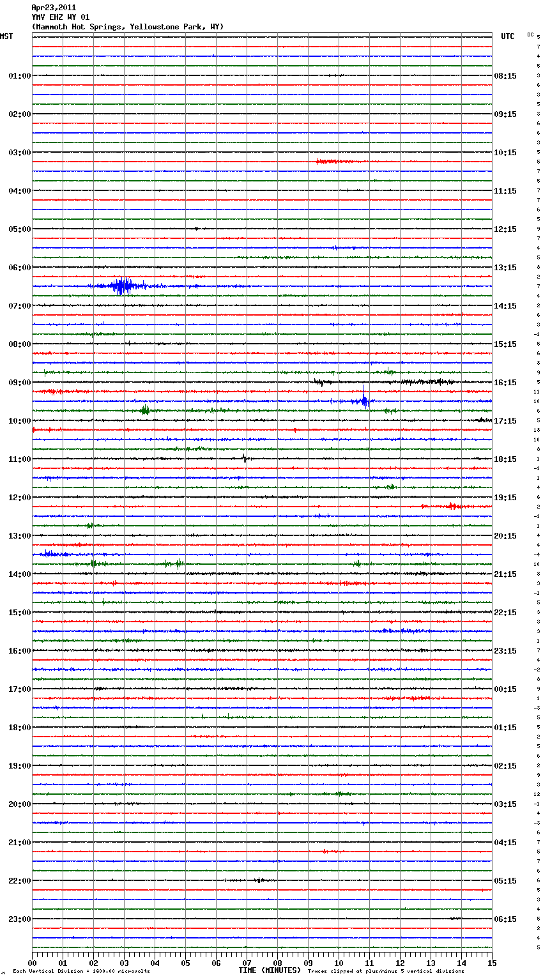Click the Mammoth Hot Springs station location title
This screenshot has height=980, width=543.
click(128, 27)
